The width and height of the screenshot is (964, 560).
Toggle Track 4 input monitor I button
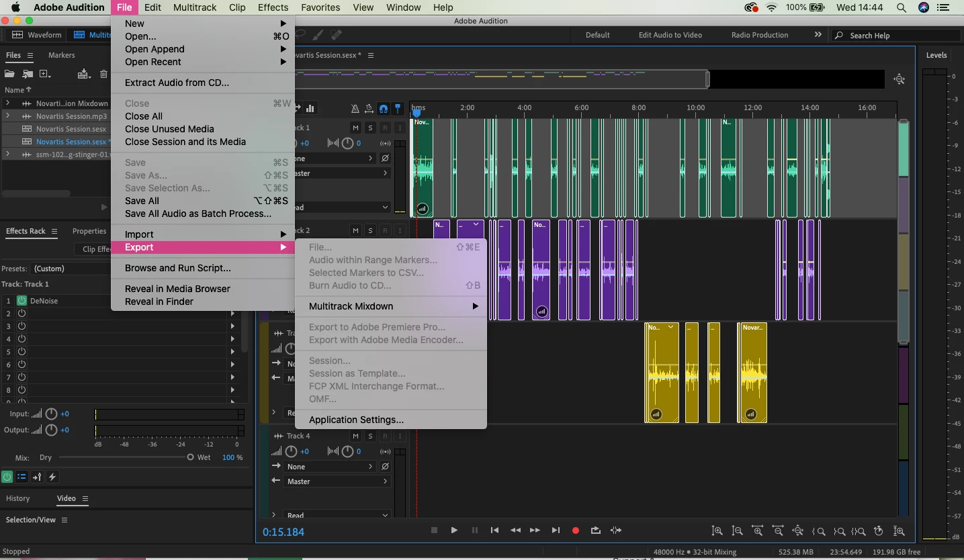click(400, 436)
